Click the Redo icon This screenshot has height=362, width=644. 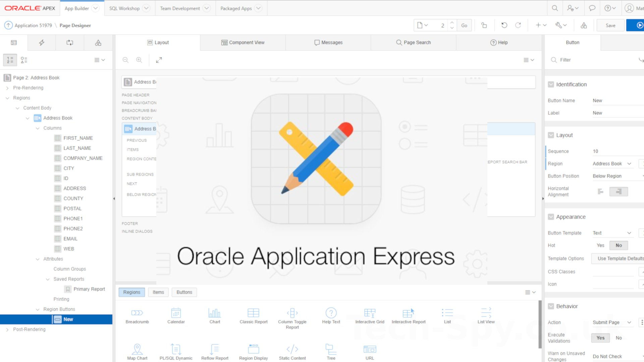tap(518, 25)
